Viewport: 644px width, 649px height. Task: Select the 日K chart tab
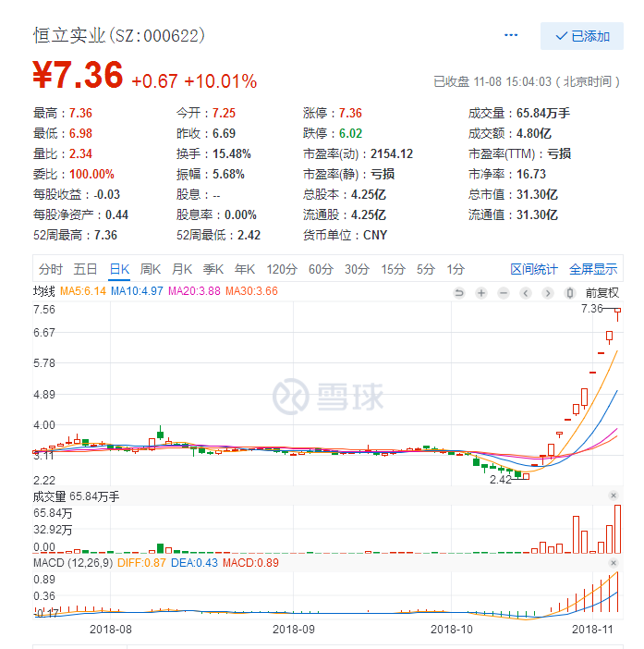(x=119, y=269)
